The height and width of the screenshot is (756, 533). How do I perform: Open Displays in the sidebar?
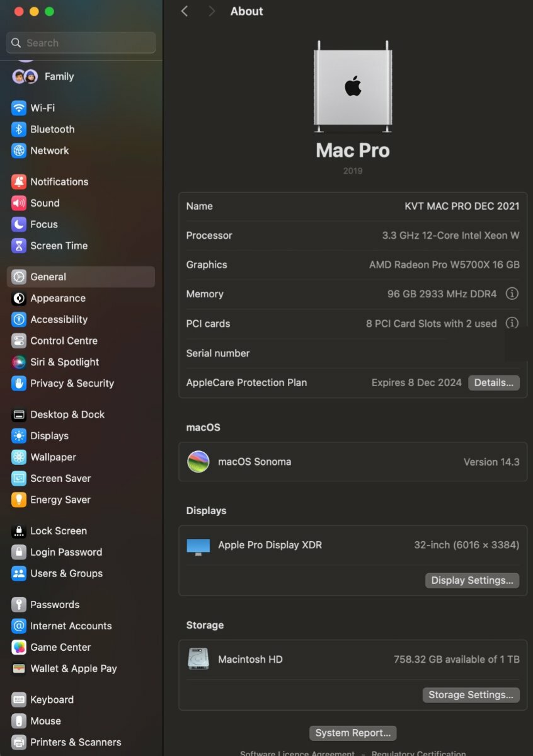click(81, 436)
